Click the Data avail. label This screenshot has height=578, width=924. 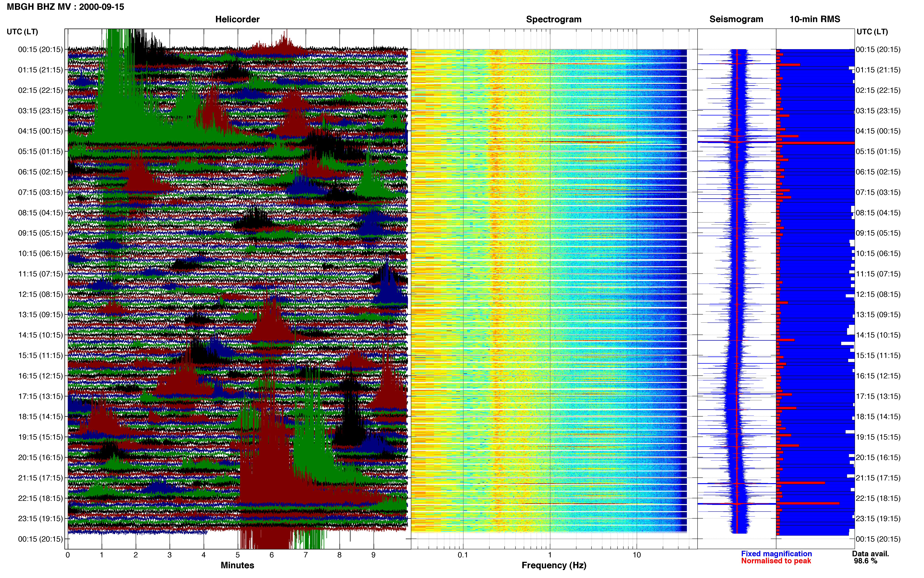870,554
